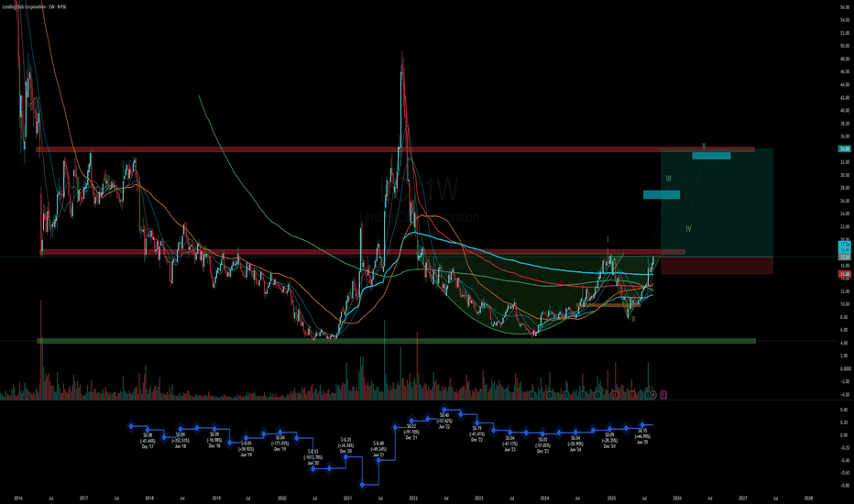Image resolution: width=854 pixels, height=504 pixels.
Task: Click the 2028 label on the time axis
Action: click(808, 498)
